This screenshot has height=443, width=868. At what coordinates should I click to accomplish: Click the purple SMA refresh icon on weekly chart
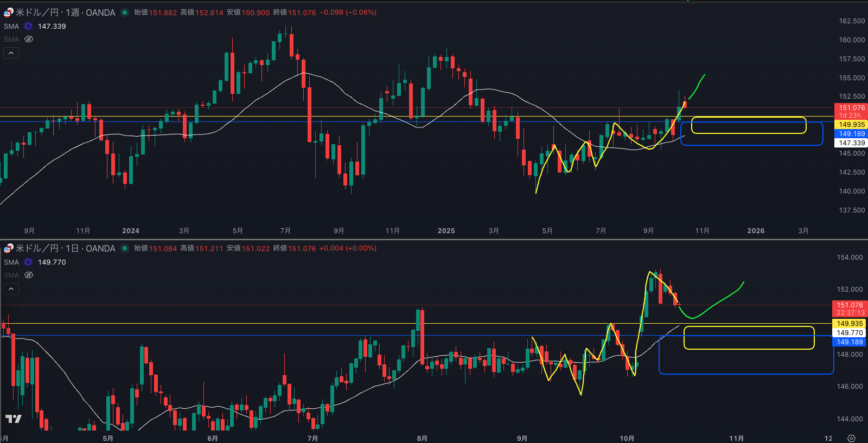28,26
